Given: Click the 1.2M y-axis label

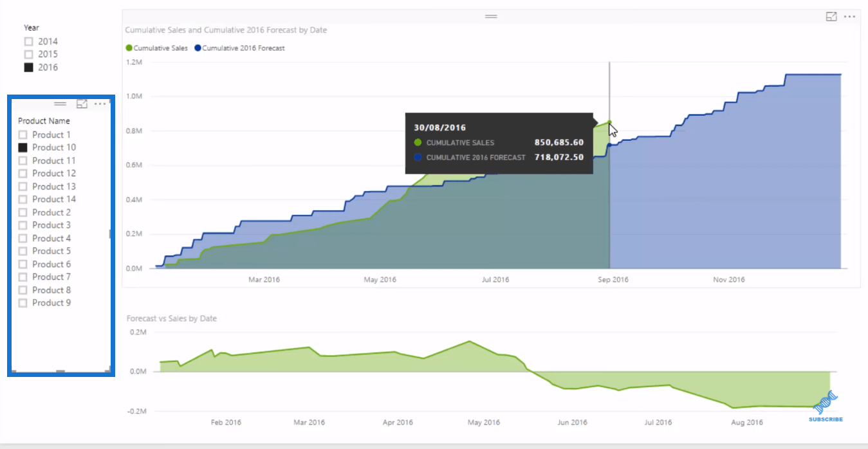Looking at the screenshot, I should (134, 62).
